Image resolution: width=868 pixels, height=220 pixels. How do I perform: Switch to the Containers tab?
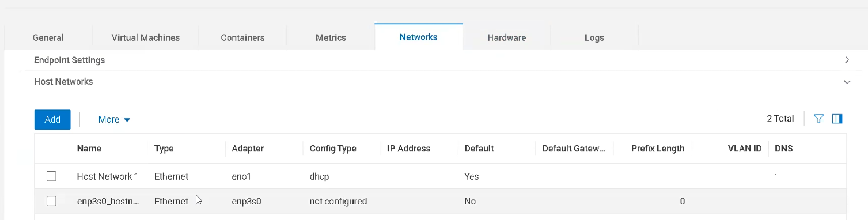coord(242,37)
